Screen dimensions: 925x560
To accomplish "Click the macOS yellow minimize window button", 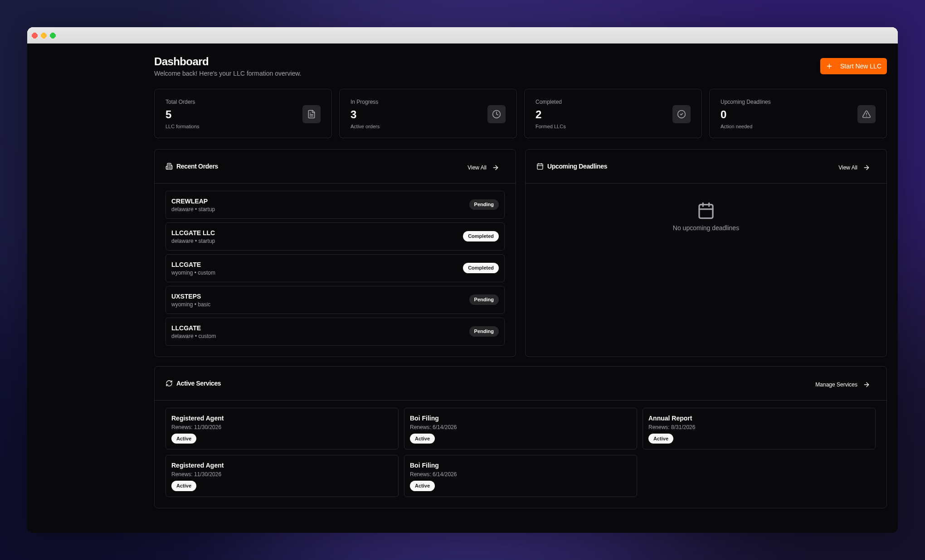I will pyautogui.click(x=44, y=35).
